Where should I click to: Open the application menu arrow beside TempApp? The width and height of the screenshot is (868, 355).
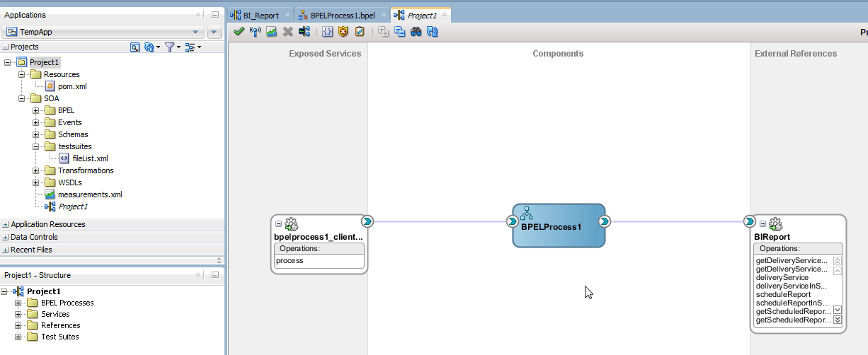click(215, 32)
